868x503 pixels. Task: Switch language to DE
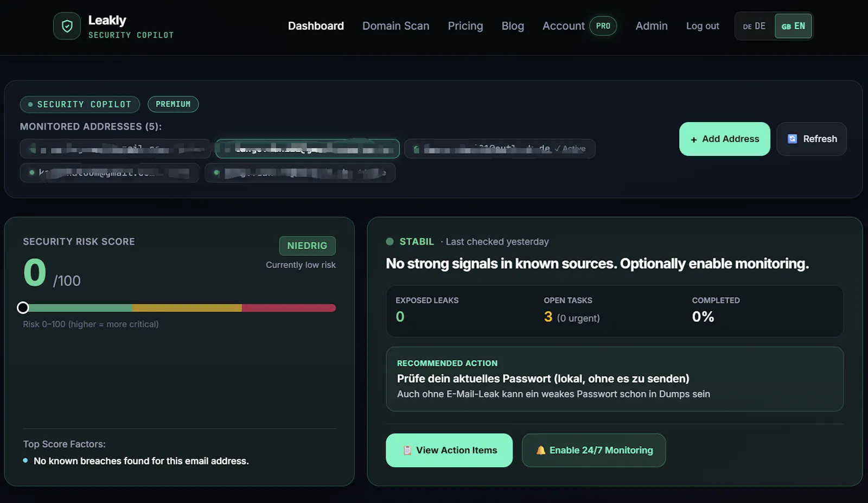[x=755, y=26]
